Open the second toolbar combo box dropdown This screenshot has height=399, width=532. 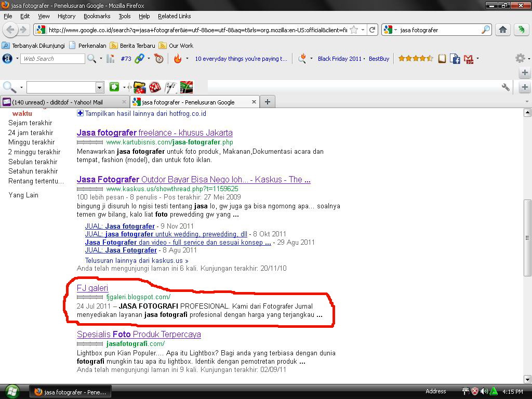tap(99, 87)
